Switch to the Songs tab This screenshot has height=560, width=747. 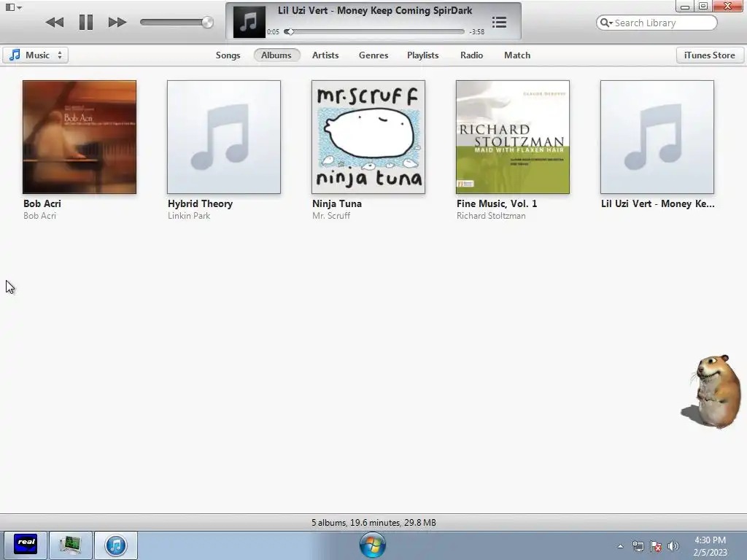[228, 55]
